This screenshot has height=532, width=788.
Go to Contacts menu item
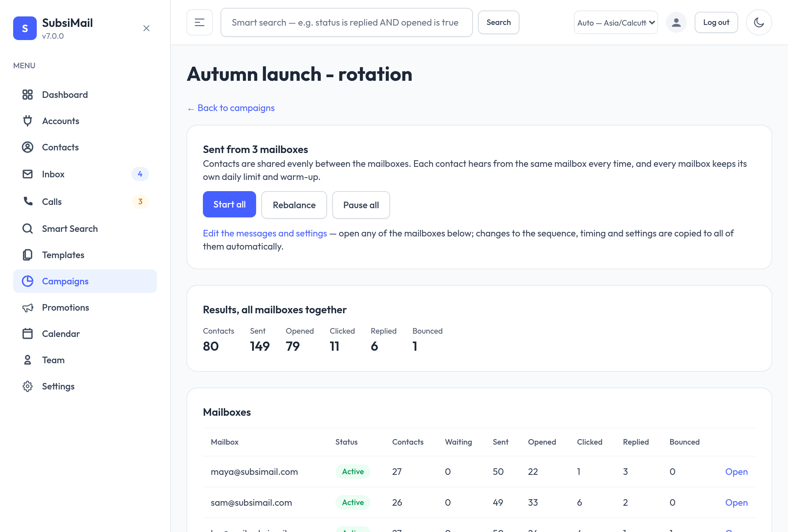pyautogui.click(x=85, y=147)
